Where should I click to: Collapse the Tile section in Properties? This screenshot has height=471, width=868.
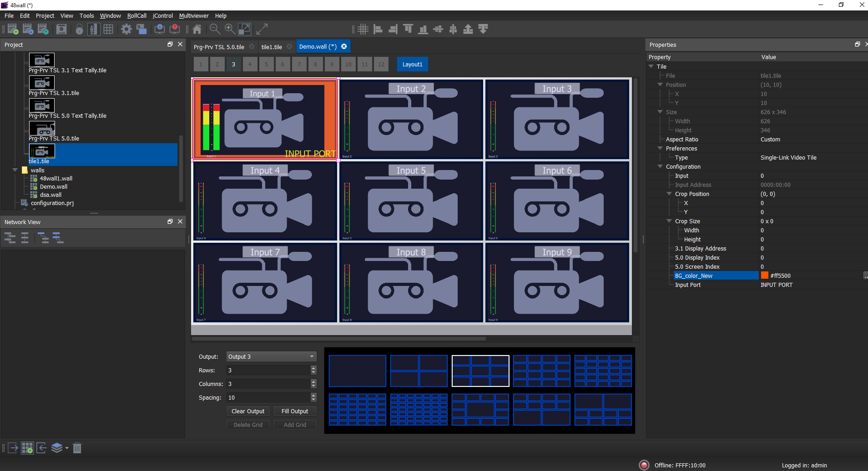pyautogui.click(x=651, y=66)
